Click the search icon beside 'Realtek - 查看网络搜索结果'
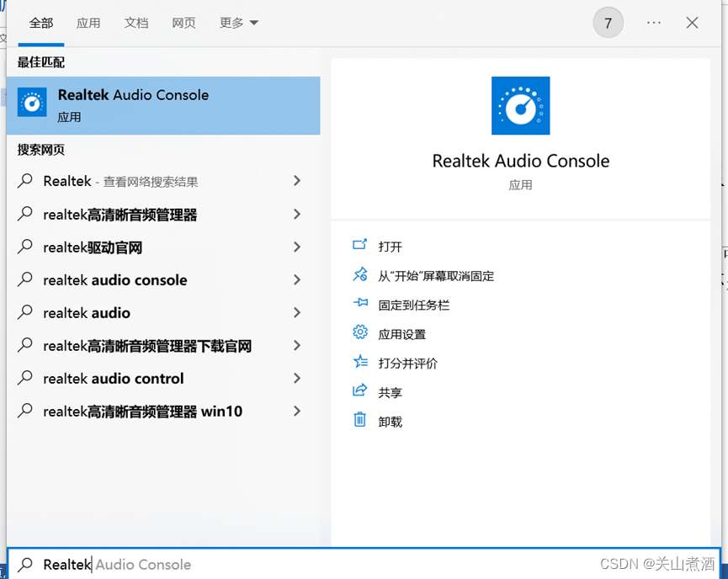Screen dimensions: 728x579 coord(25,181)
